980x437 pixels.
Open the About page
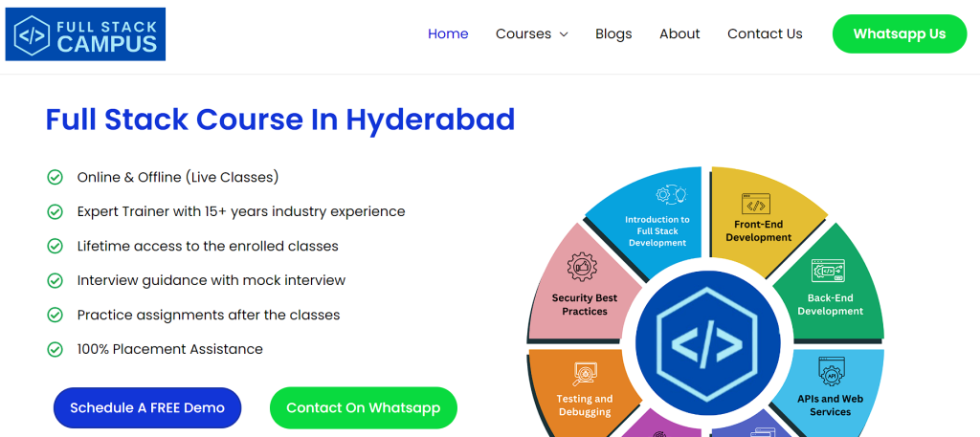(679, 33)
